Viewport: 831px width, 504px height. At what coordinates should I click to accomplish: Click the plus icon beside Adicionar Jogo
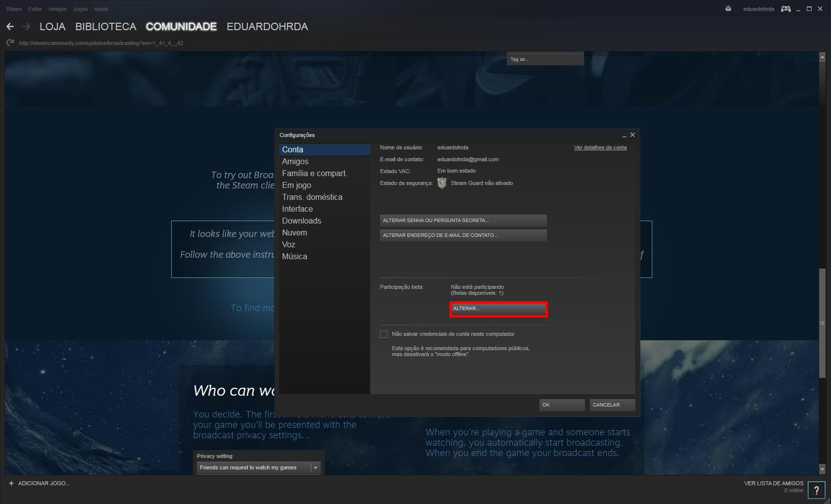(x=11, y=483)
